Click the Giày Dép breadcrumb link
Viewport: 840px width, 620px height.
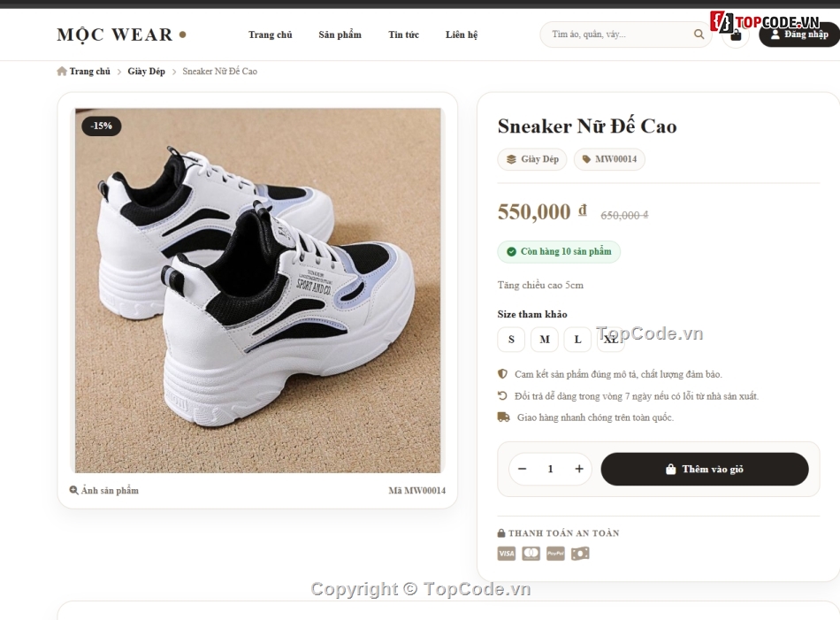pyautogui.click(x=146, y=72)
